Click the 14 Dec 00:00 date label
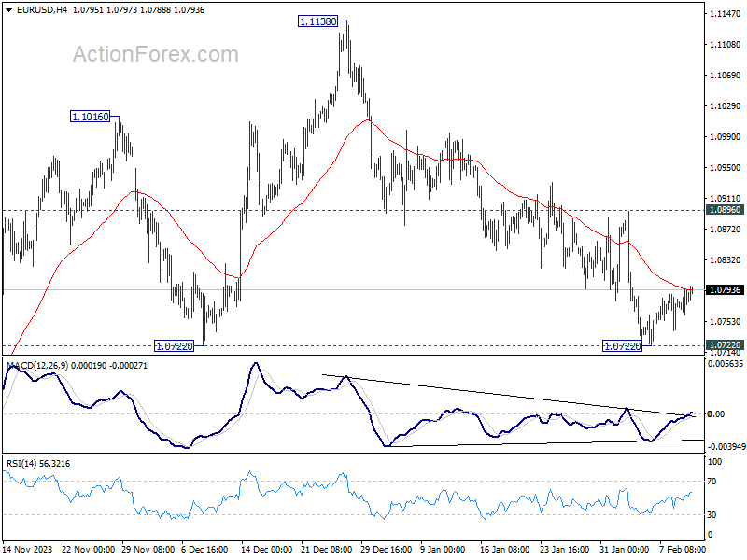 click(266, 550)
